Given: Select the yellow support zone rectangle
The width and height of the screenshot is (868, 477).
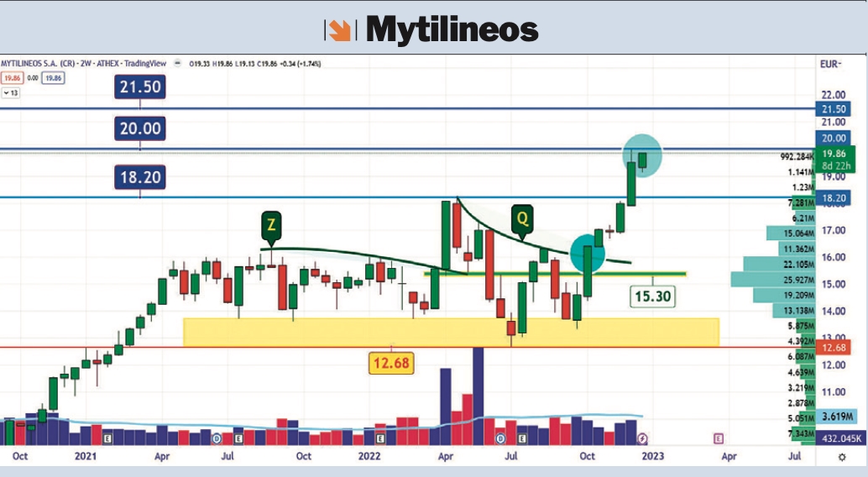Looking at the screenshot, I should (x=451, y=333).
